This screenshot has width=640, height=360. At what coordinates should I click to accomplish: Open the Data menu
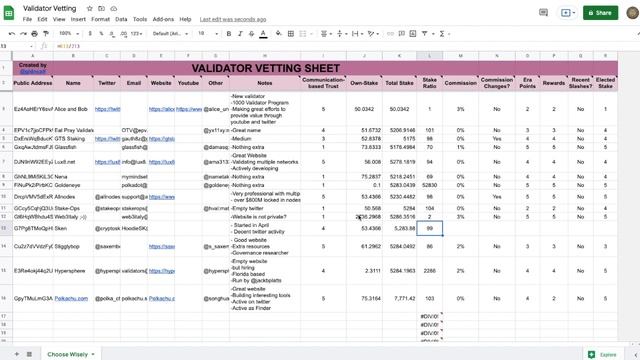pyautogui.click(x=121, y=19)
